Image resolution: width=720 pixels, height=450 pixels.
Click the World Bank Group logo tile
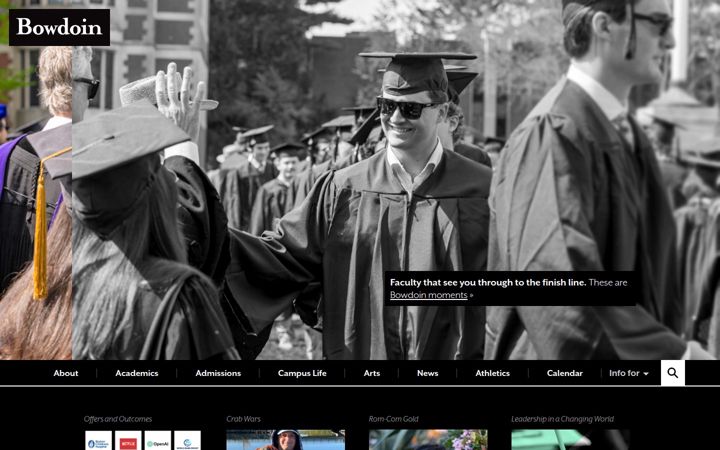click(x=187, y=440)
